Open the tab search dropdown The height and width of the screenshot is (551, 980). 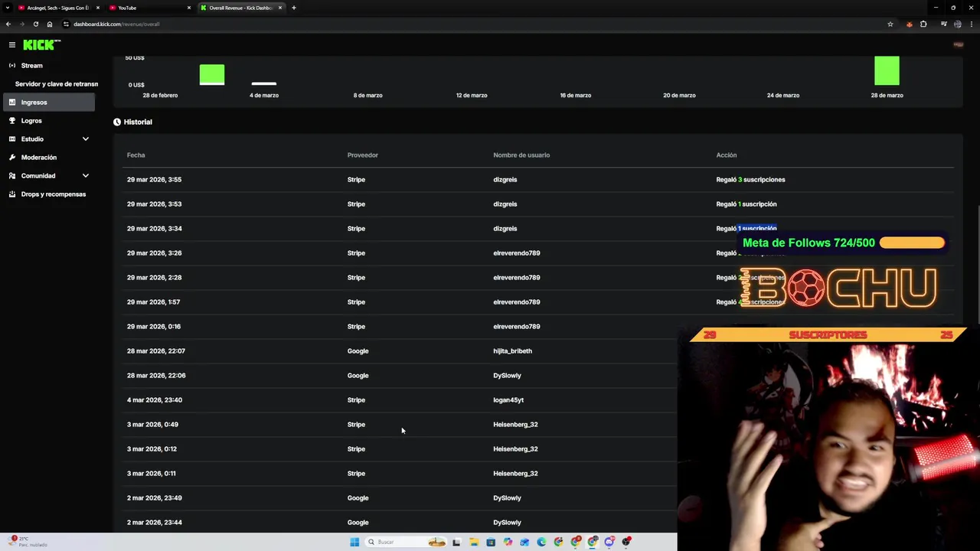click(x=7, y=8)
